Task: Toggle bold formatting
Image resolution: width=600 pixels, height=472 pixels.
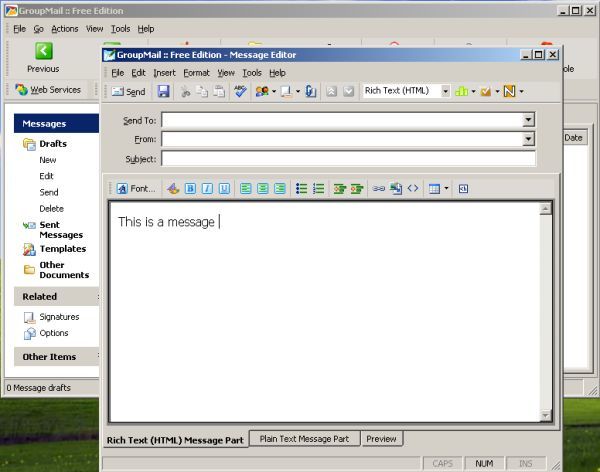Action: 190,188
